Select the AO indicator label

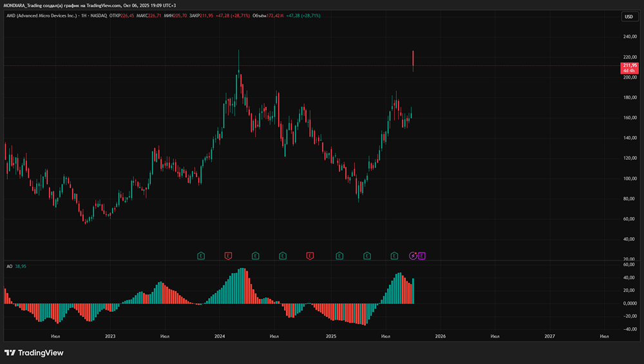coord(10,266)
